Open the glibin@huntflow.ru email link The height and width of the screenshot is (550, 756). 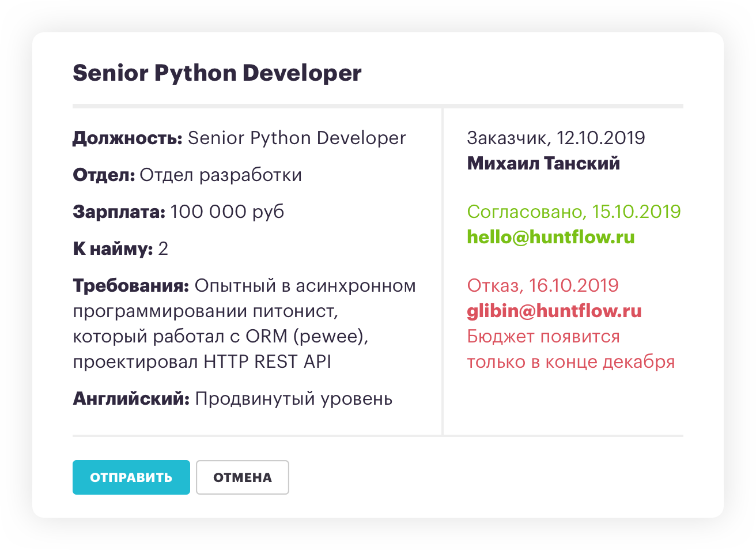[554, 311]
